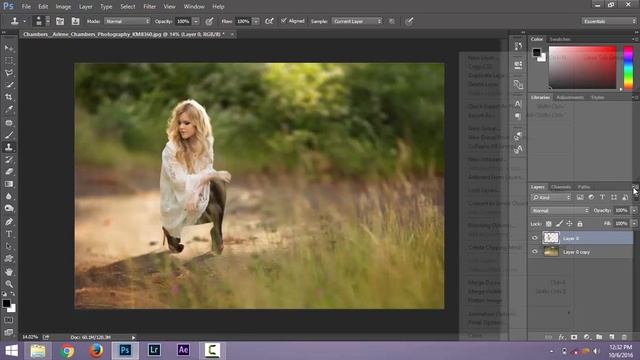Select the Clone Stamp tool in toolbox
This screenshot has height=360, width=640.
click(9, 147)
